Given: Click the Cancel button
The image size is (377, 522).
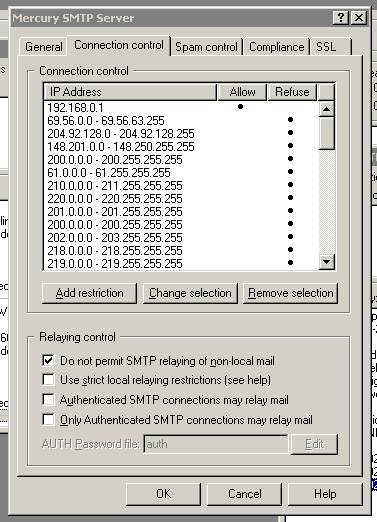Looking at the screenshot, I should 244,494.
